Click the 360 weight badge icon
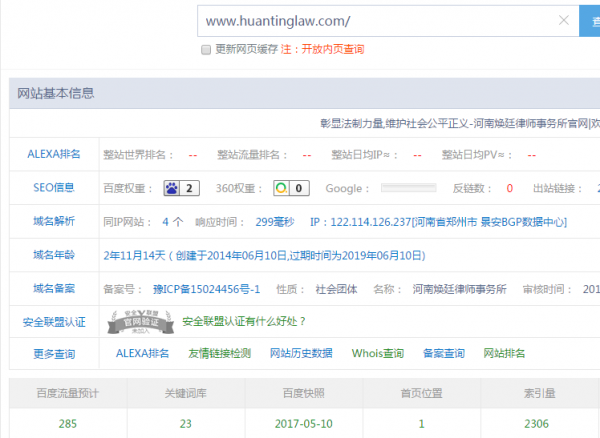The image size is (600, 438). tap(291, 188)
